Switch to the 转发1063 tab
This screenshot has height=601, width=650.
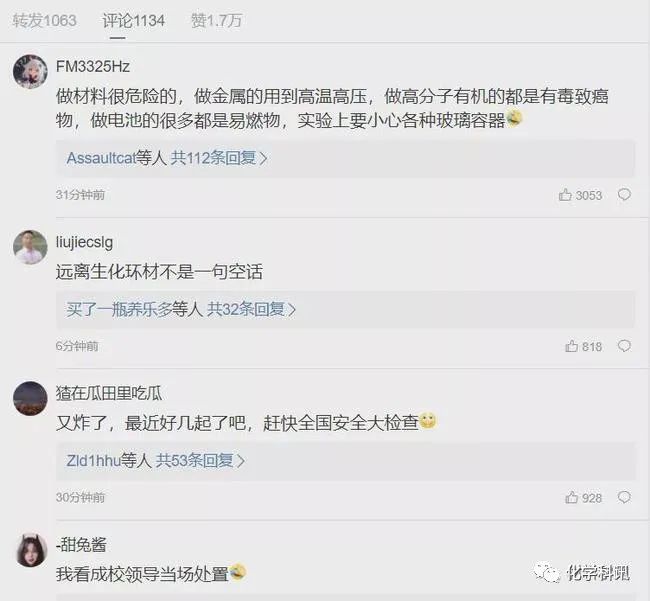44,20
